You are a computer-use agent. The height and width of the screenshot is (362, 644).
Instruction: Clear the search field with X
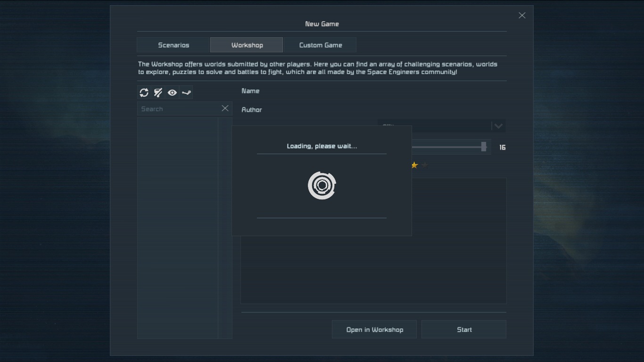pos(225,108)
